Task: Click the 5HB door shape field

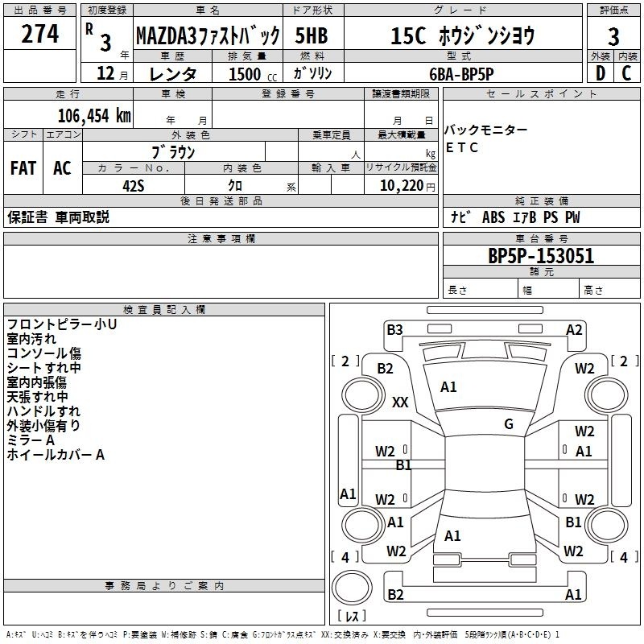Action: 311,36
